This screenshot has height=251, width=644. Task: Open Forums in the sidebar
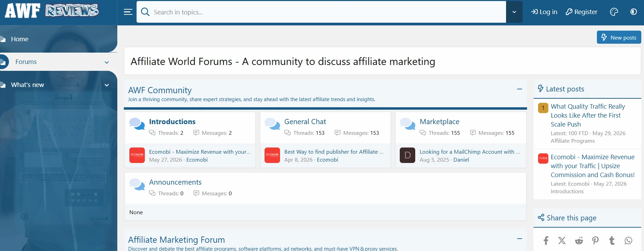[x=26, y=62]
